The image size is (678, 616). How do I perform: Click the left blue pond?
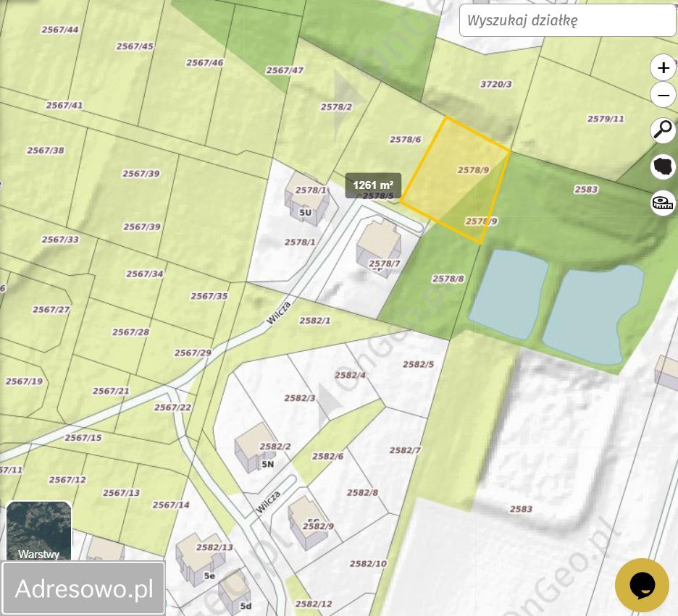[508, 294]
